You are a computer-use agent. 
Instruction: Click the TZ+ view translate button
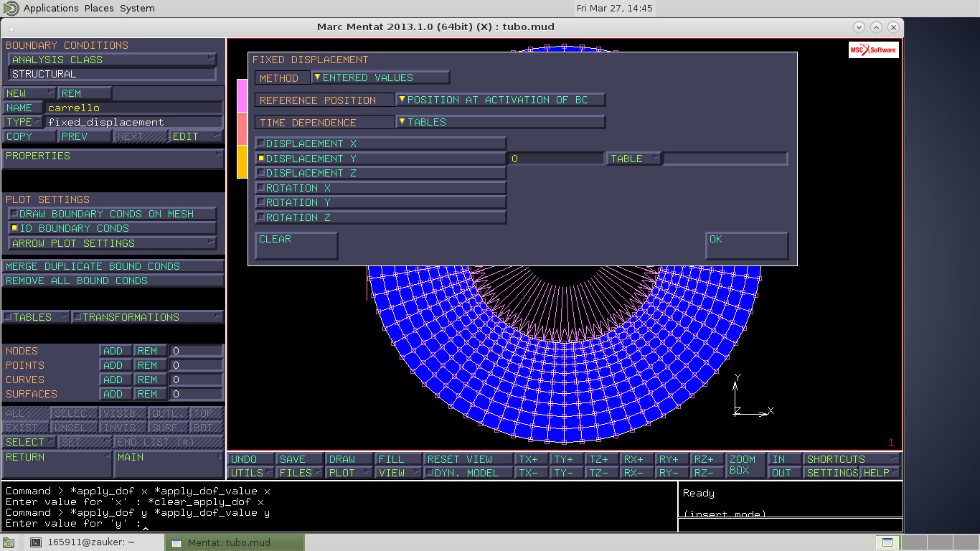pyautogui.click(x=602, y=459)
